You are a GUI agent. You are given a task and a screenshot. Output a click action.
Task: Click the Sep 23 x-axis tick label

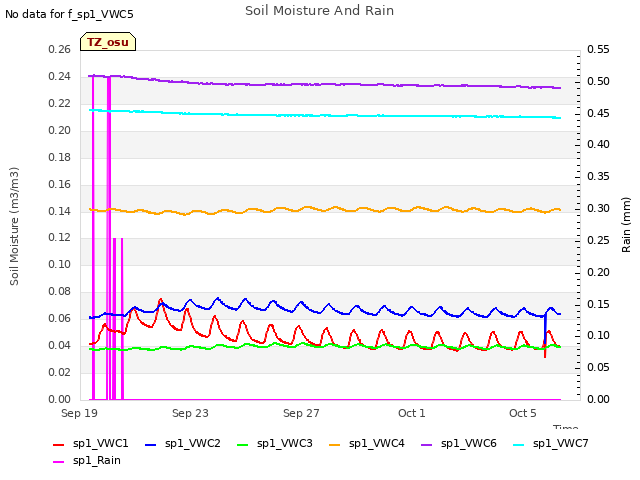(x=190, y=413)
